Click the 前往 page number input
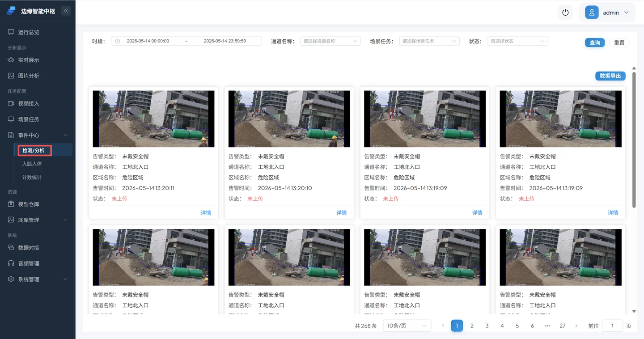The height and width of the screenshot is (339, 644). point(612,326)
